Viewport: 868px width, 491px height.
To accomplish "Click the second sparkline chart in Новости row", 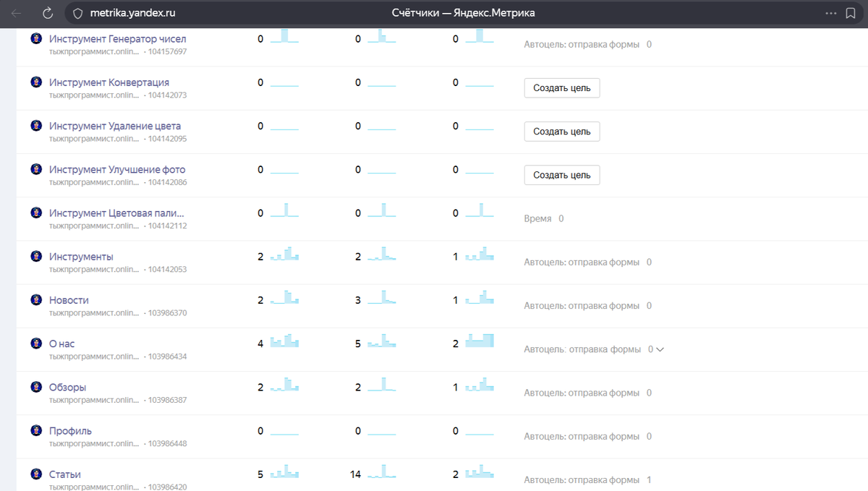I will point(382,296).
